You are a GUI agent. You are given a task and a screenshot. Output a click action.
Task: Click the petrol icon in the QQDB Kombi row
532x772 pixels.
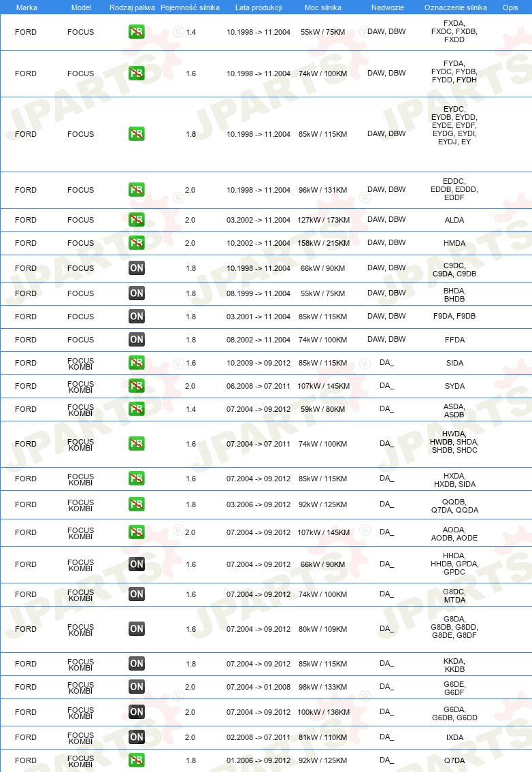coord(136,504)
